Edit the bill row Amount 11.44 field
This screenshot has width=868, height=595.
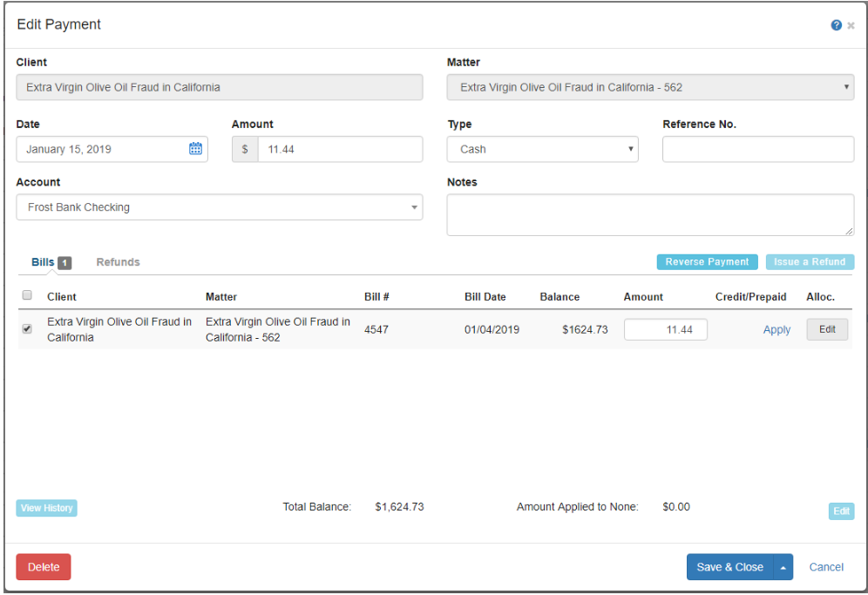point(666,329)
